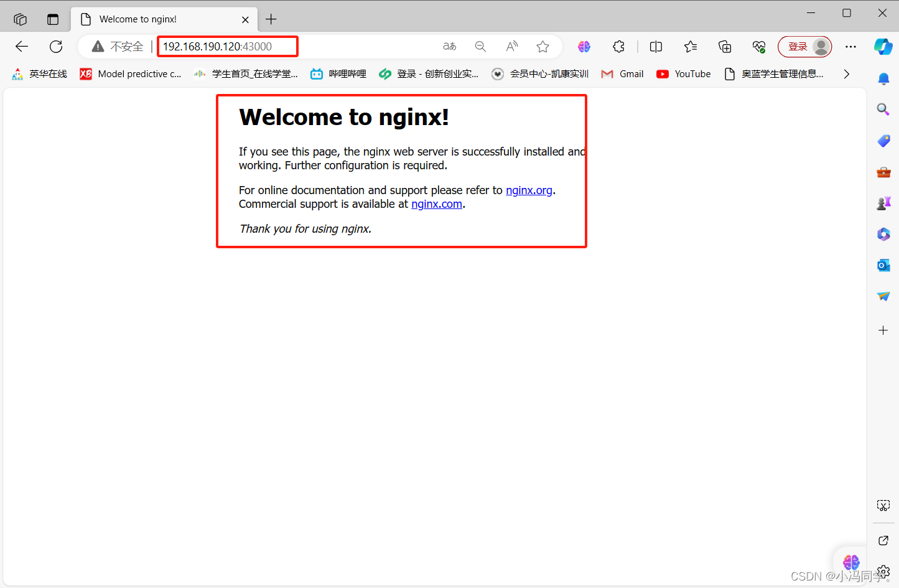Image resolution: width=899 pixels, height=588 pixels.
Task: Open the 学生首页_在线学堂 bookmark
Action: coord(246,74)
